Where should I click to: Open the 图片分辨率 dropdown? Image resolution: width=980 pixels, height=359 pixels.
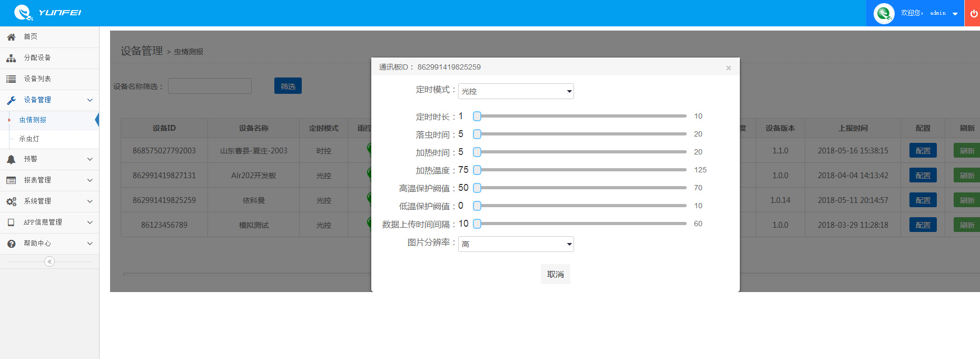516,244
